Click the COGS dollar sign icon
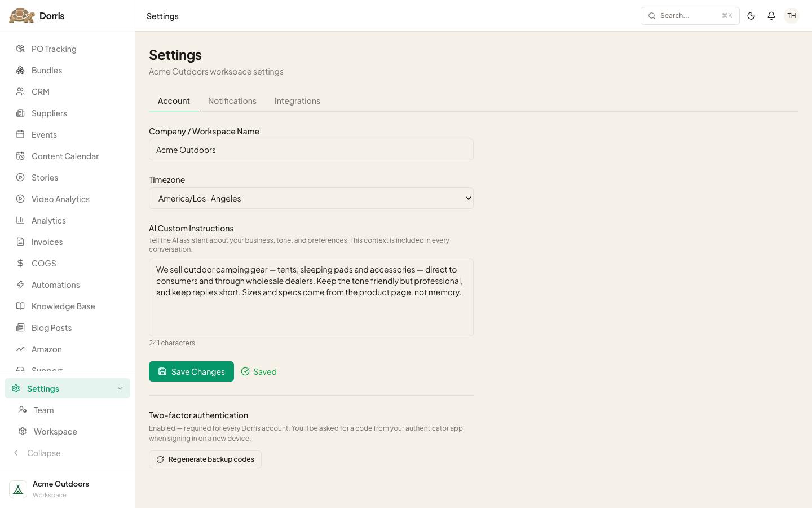 [x=20, y=264]
